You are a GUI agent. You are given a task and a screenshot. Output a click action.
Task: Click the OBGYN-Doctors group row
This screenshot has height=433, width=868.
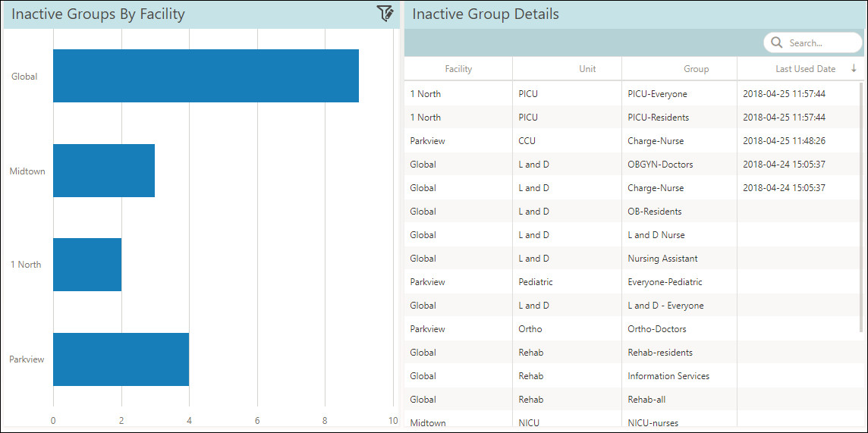click(x=631, y=165)
